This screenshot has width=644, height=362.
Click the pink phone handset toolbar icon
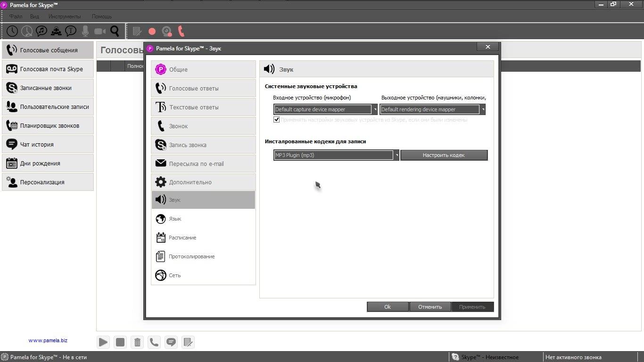[x=181, y=31]
